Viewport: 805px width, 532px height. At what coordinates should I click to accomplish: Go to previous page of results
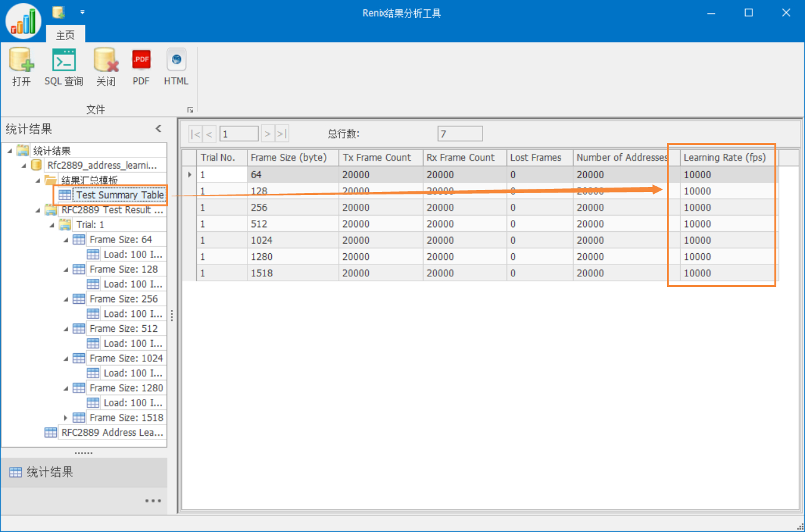pyautogui.click(x=210, y=133)
